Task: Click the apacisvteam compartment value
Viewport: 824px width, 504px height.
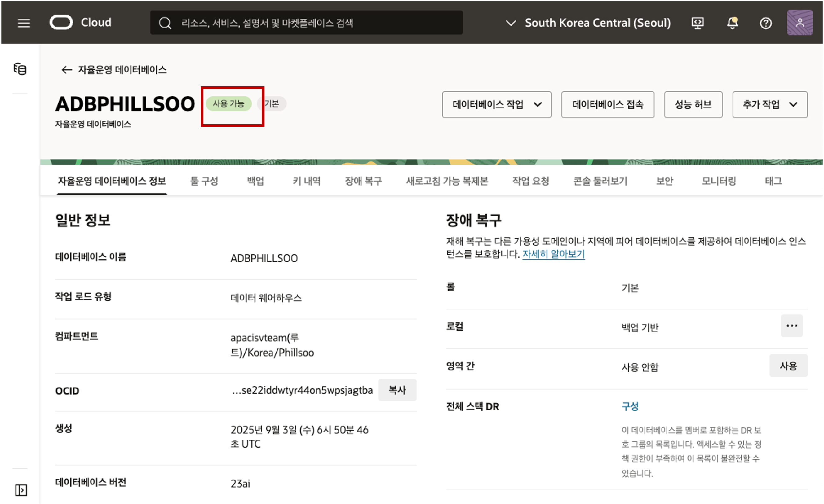Action: (272, 345)
